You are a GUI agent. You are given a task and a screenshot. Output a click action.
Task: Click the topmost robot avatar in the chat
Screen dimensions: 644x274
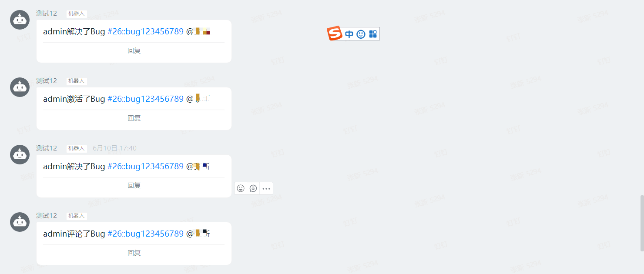coord(20,20)
